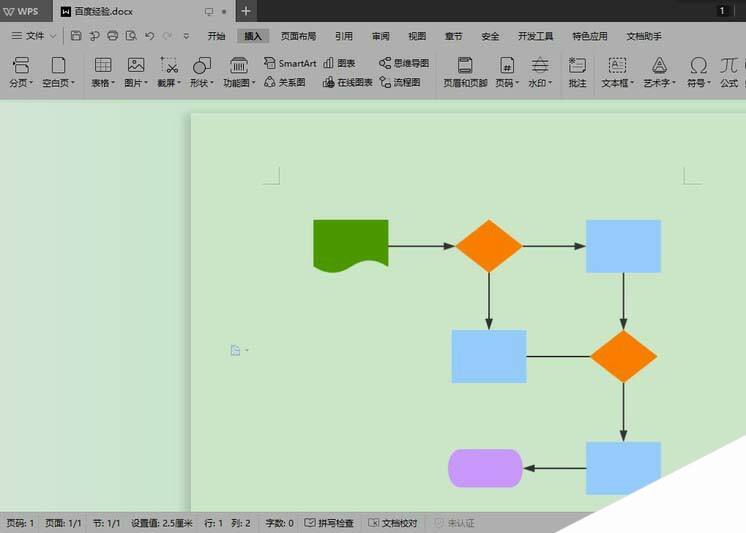
Task: Click the 关系图 button
Action: (285, 82)
